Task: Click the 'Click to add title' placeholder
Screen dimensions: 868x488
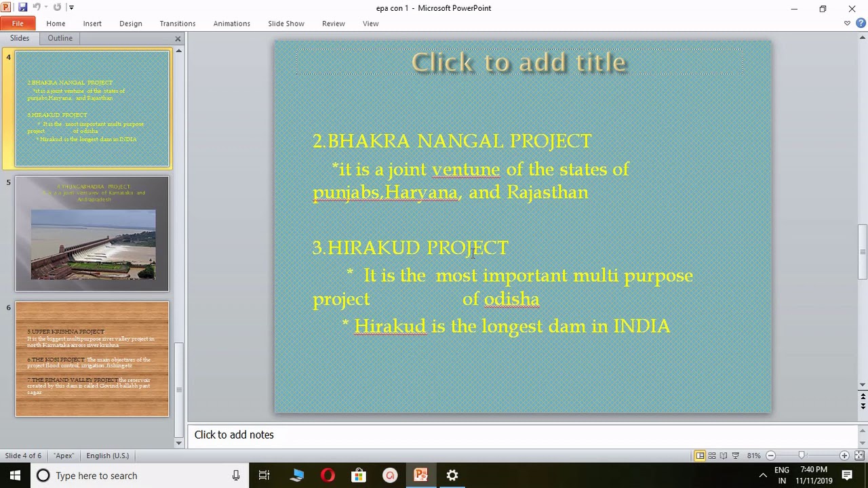Action: click(519, 62)
